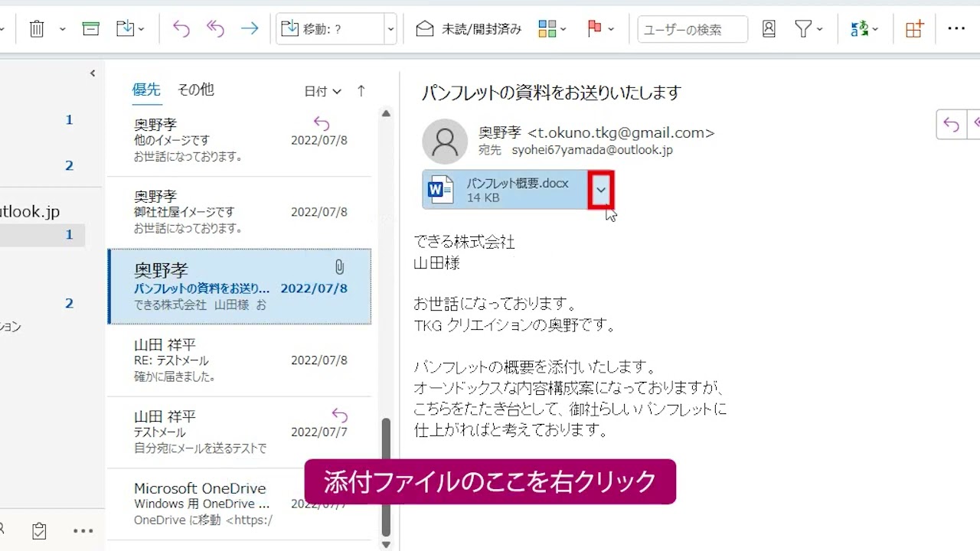Select email パンフレットの資料をお送り in list
The width and height of the screenshot is (980, 551).
coord(240,286)
